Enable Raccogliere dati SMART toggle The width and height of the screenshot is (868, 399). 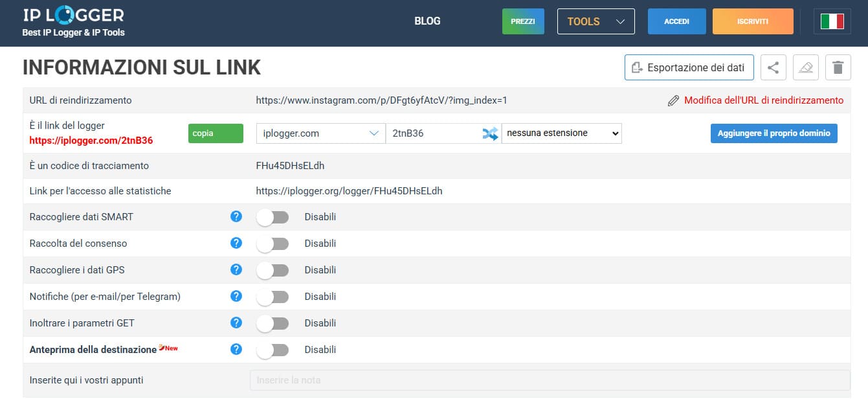click(x=273, y=217)
